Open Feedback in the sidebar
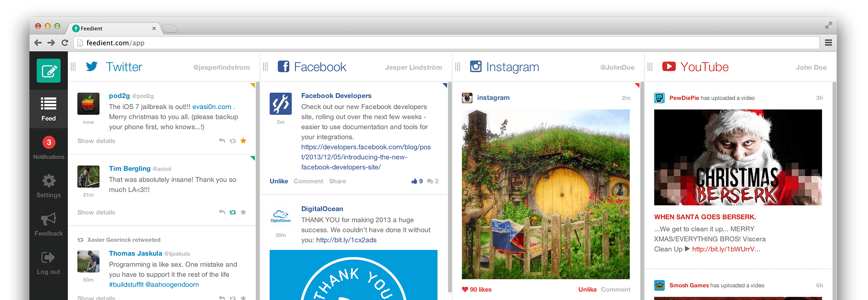The height and width of the screenshot is (300, 868). coord(49,224)
